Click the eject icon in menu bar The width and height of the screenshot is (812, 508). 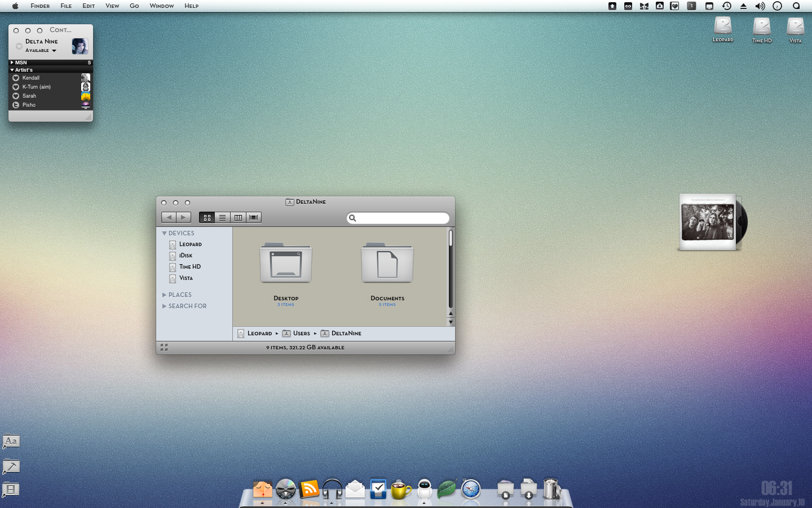[x=743, y=6]
